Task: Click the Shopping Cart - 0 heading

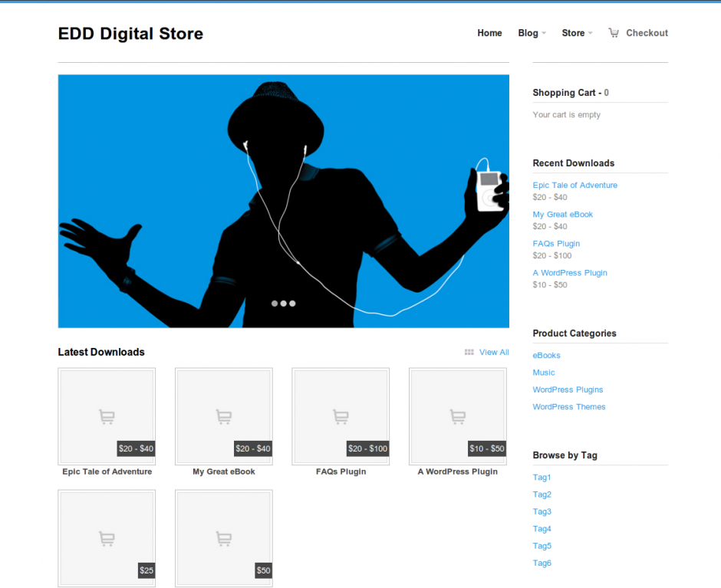Action: click(x=571, y=93)
